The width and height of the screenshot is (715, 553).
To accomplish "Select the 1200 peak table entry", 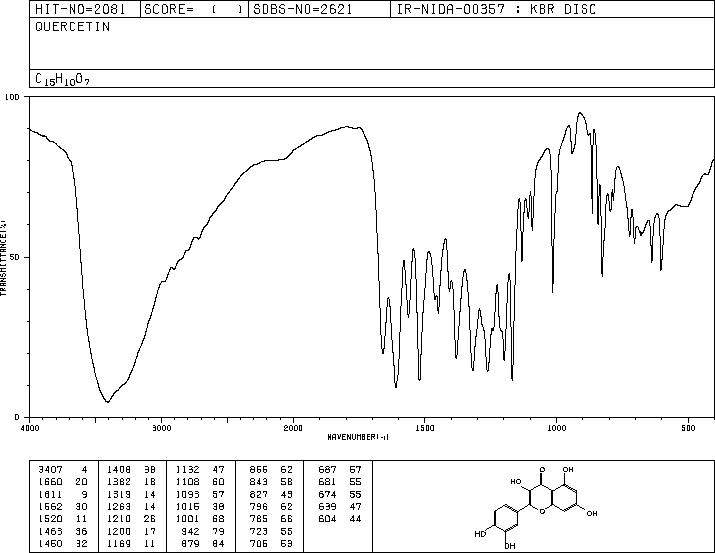I will coord(131,532).
